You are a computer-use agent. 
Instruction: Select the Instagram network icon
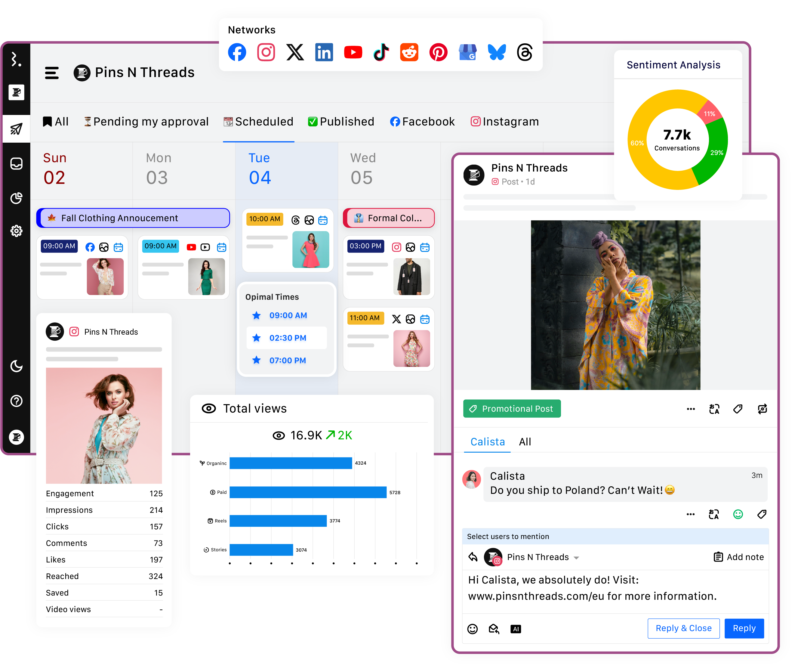[266, 52]
